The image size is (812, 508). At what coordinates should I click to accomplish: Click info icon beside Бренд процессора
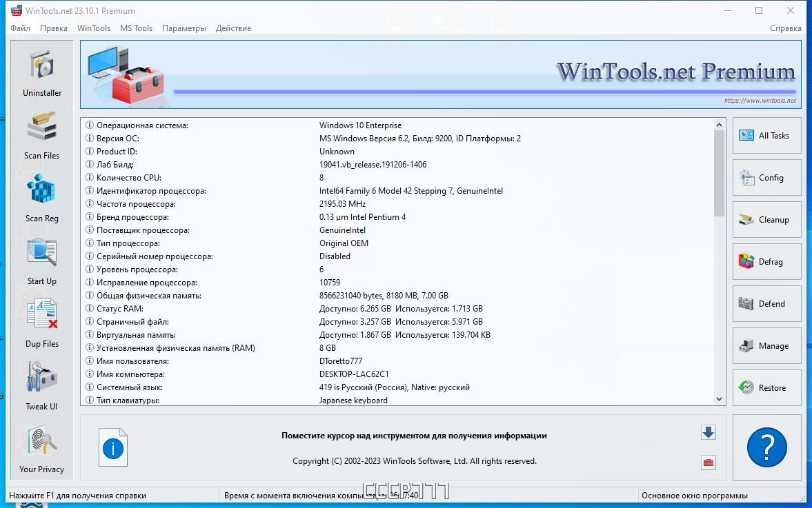click(x=90, y=216)
